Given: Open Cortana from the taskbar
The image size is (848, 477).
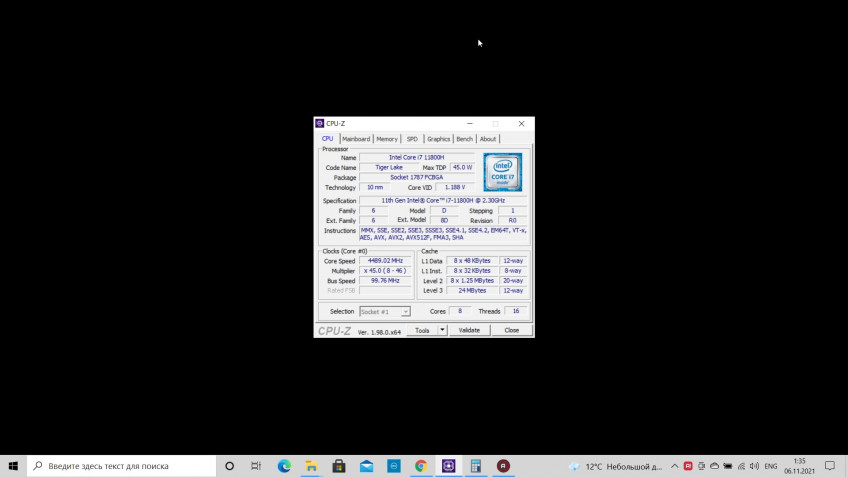Looking at the screenshot, I should click(229, 466).
